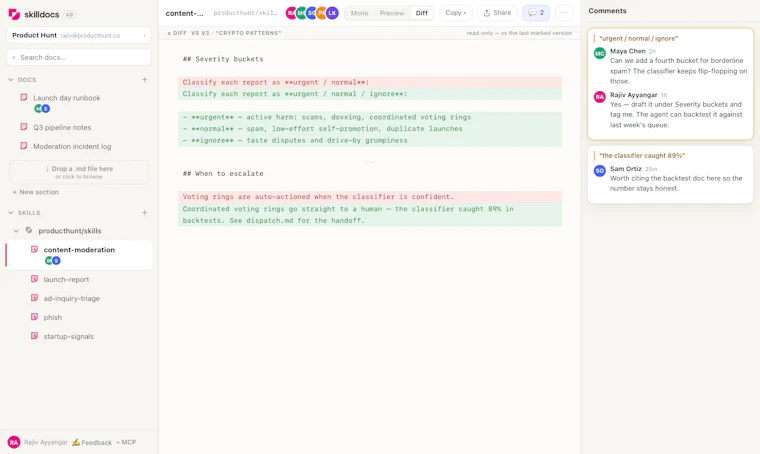
Task: Open the launch-report skill
Action: [x=66, y=280]
